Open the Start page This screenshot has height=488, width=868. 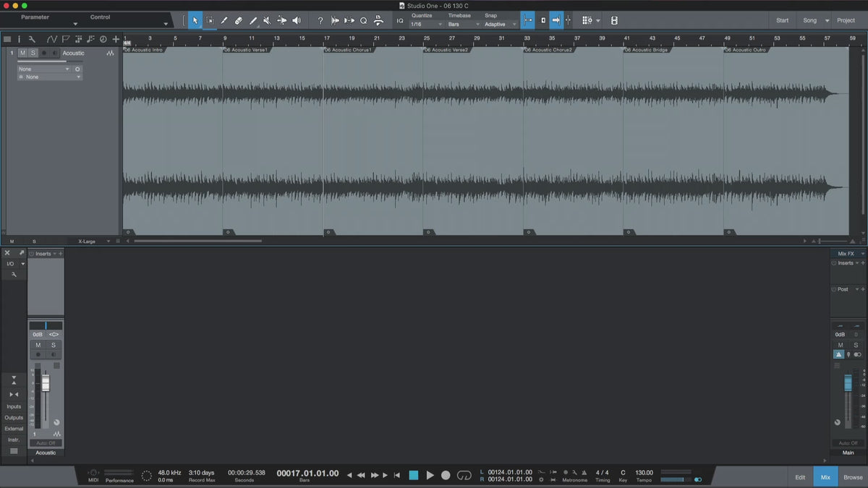click(x=783, y=20)
